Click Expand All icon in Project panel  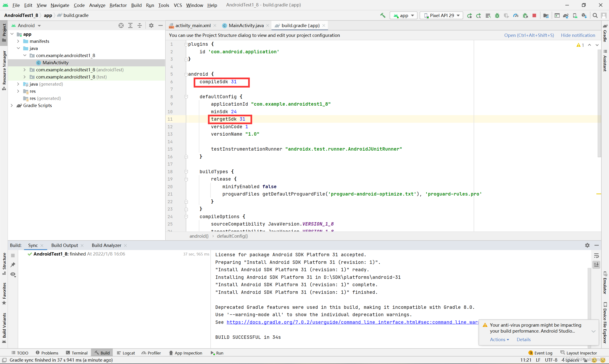click(x=130, y=25)
